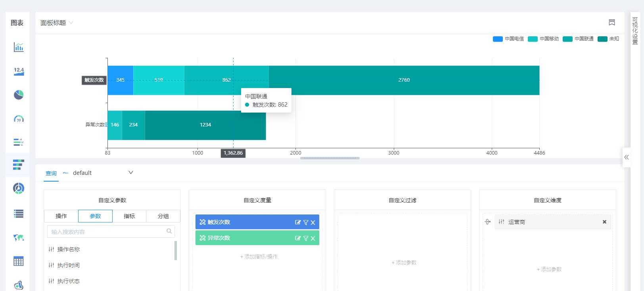Select the 异常次数 measure chip
644x291 pixels.
(257, 238)
